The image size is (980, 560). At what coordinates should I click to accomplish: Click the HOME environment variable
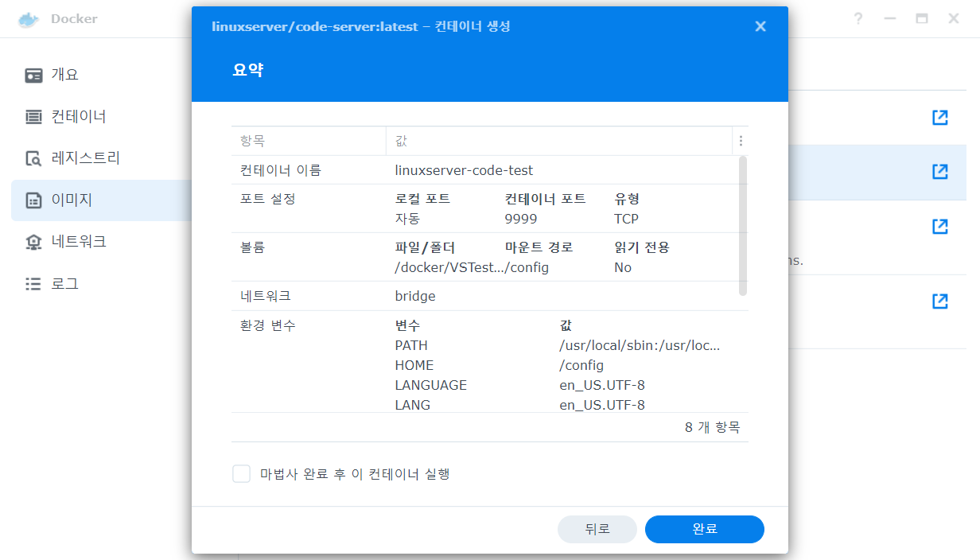[x=414, y=365]
